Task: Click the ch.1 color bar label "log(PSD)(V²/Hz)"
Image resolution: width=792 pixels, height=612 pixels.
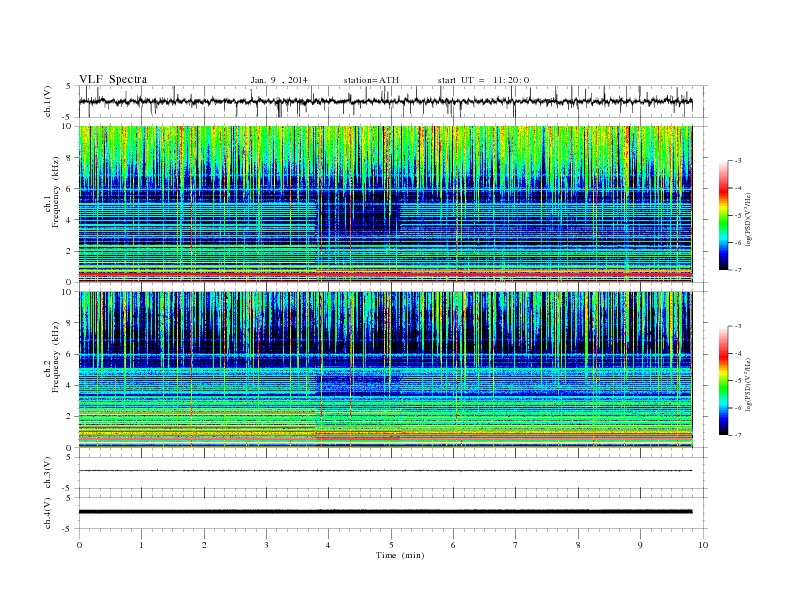Action: 749,219
